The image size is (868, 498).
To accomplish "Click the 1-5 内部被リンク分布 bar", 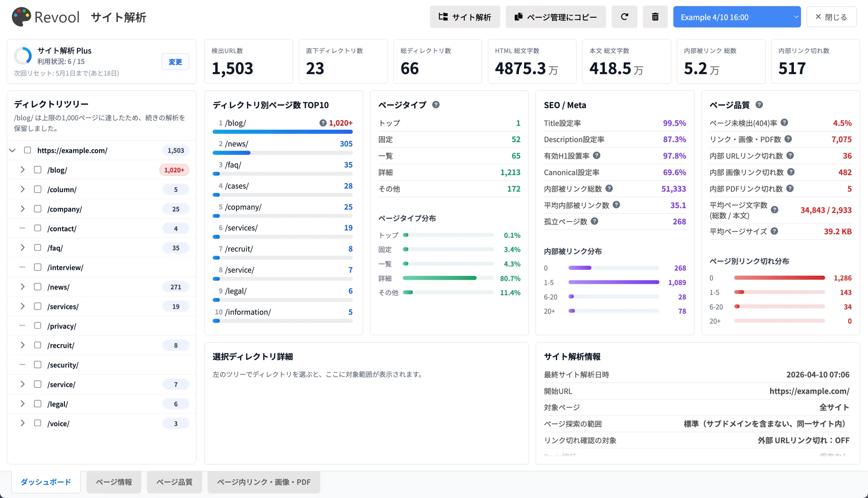I will (x=613, y=282).
